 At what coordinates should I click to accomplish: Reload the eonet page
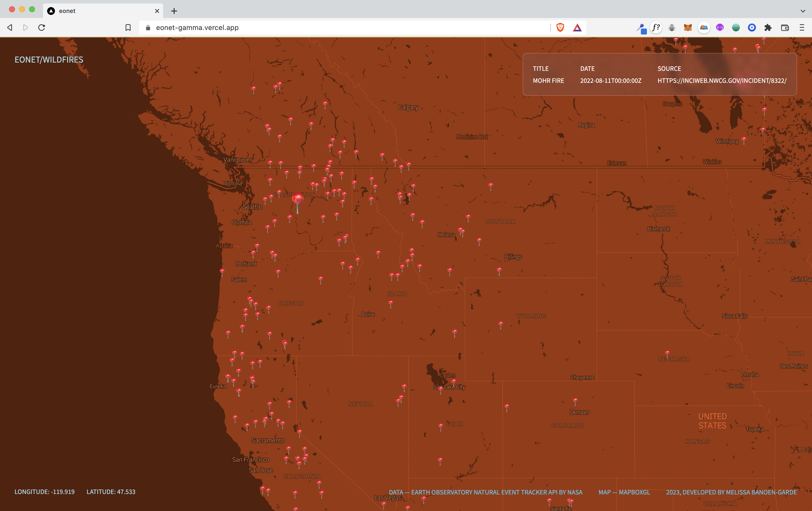pyautogui.click(x=42, y=28)
